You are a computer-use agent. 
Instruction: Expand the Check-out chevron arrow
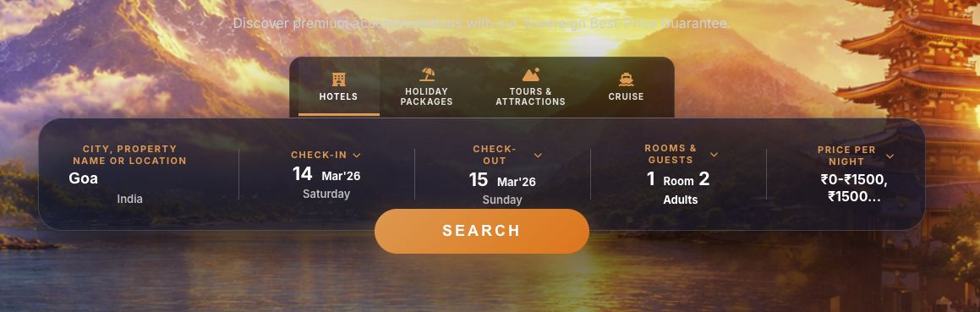(x=538, y=155)
